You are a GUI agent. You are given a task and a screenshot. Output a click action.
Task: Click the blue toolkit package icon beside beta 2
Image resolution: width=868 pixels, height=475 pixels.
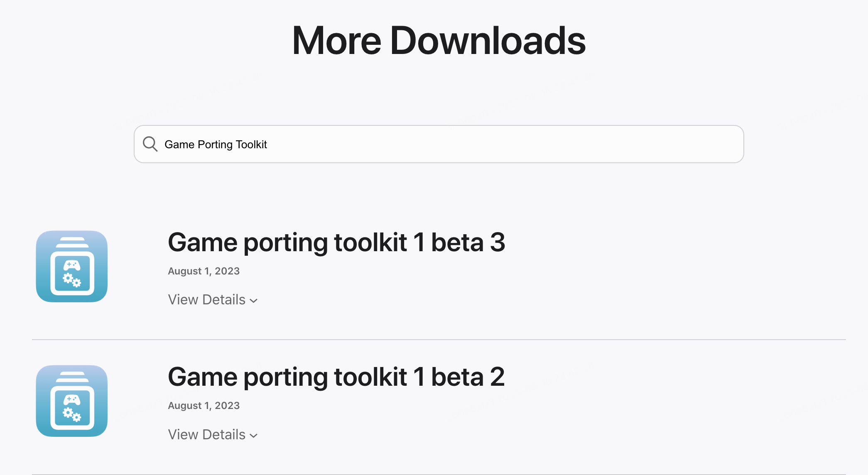(71, 401)
